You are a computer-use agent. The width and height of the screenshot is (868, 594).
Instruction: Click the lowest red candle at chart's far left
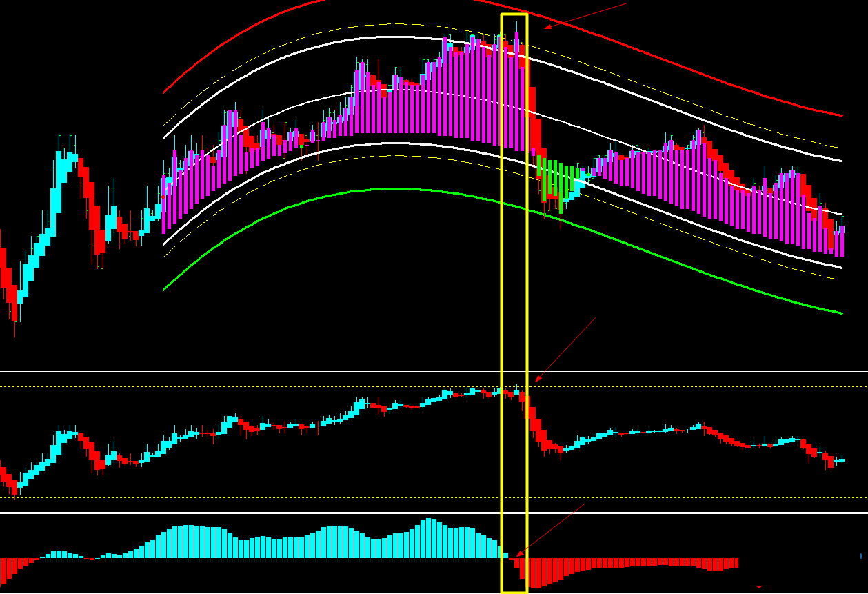click(x=14, y=307)
